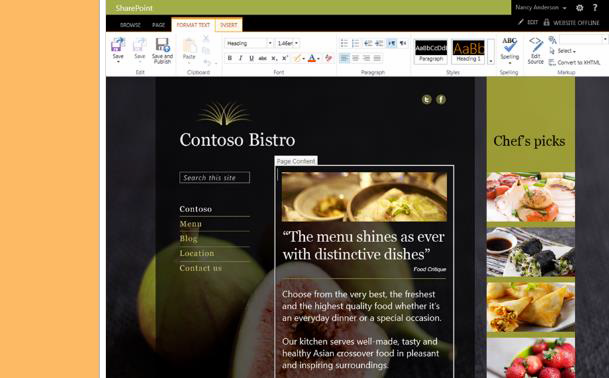
Task: Expand the Spelling dropdown arrow
Action: click(x=510, y=63)
